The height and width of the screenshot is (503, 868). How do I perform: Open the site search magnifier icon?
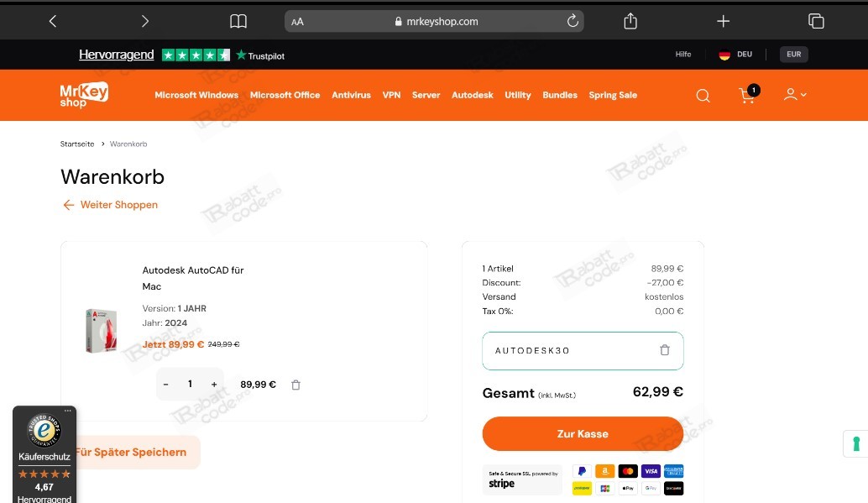tap(703, 95)
